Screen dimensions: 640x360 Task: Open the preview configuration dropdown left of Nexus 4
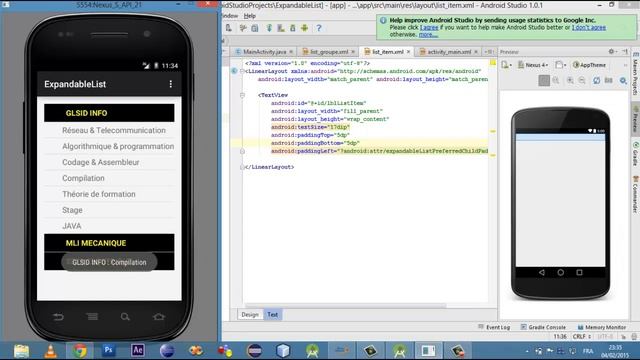coord(506,65)
